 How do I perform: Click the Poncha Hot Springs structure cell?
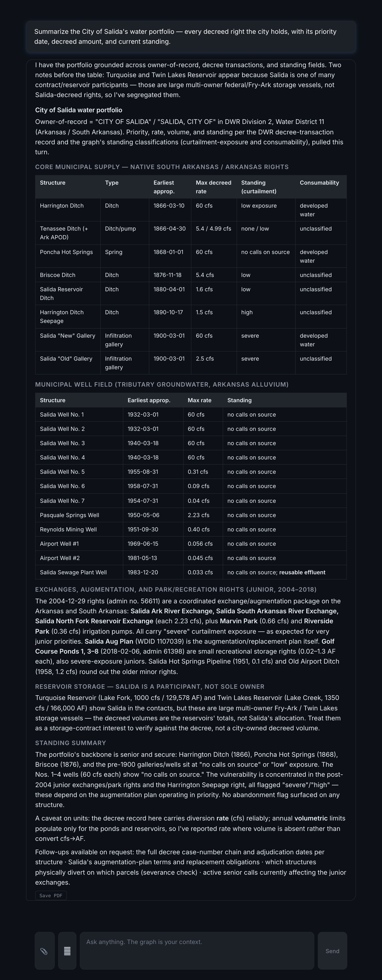tap(66, 252)
